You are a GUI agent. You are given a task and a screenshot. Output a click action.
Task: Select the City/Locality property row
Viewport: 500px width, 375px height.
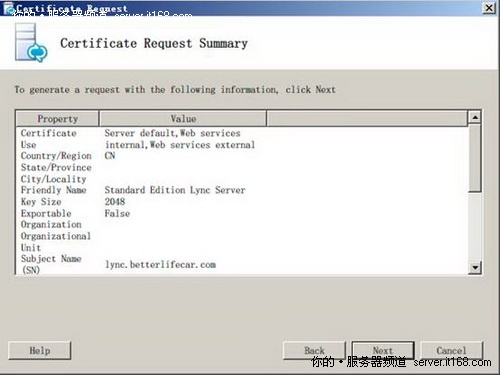241,179
